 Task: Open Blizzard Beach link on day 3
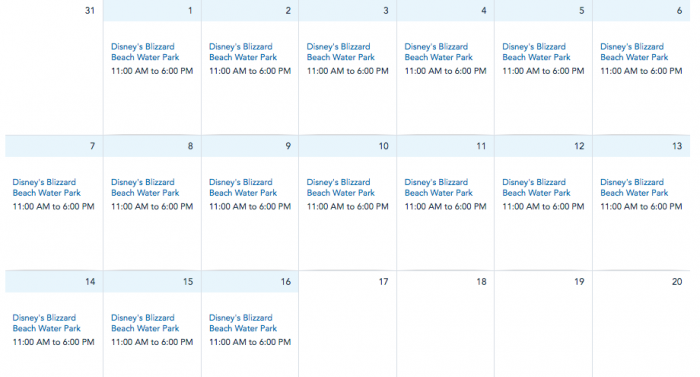click(341, 52)
